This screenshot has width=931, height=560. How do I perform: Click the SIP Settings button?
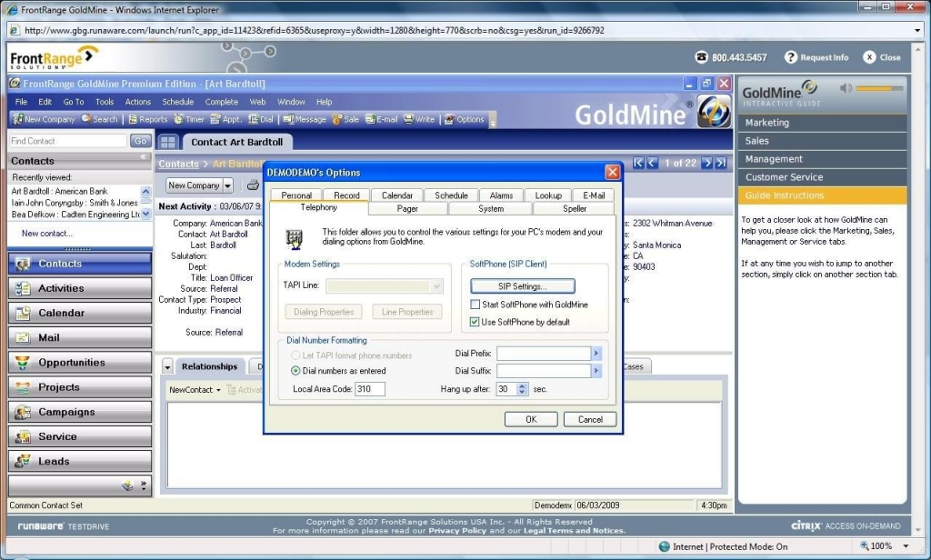point(523,285)
